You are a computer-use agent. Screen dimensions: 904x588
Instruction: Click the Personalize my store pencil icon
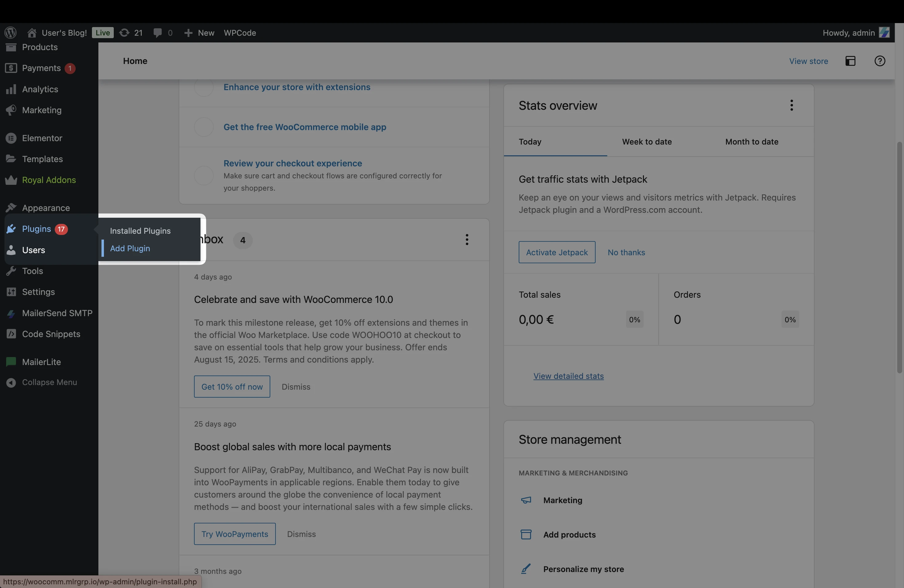tap(526, 569)
